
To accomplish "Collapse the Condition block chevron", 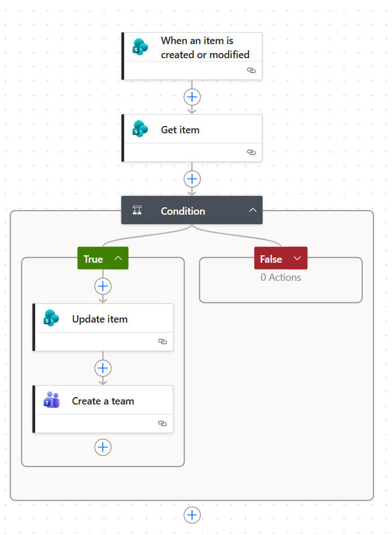I will coord(253,210).
